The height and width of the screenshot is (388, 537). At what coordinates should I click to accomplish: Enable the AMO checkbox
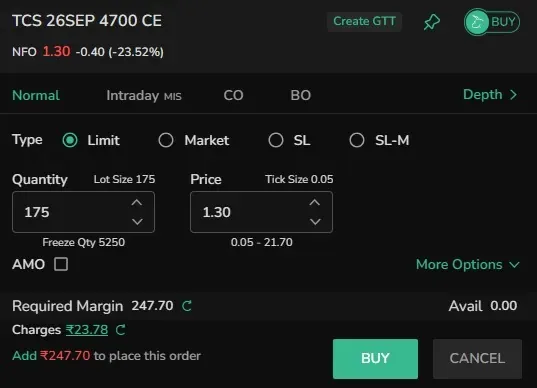pyautogui.click(x=61, y=264)
